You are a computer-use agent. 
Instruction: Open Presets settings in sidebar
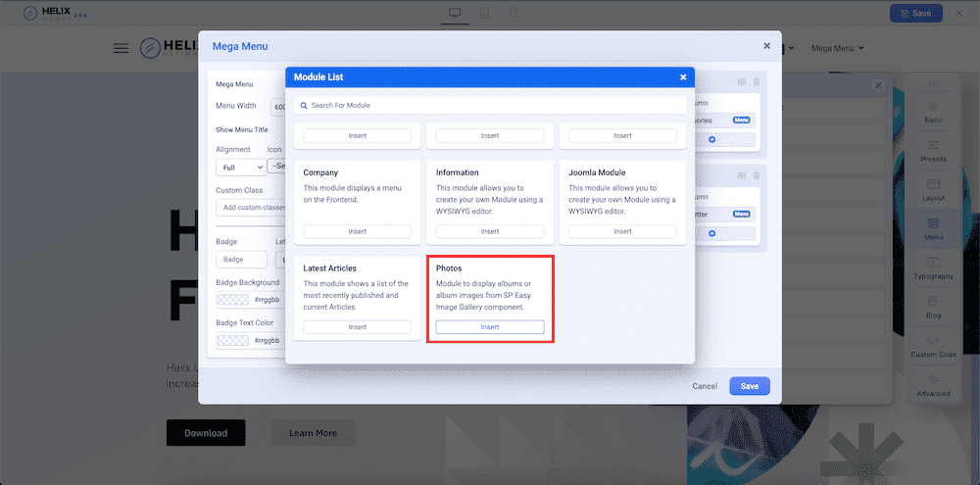(x=933, y=151)
